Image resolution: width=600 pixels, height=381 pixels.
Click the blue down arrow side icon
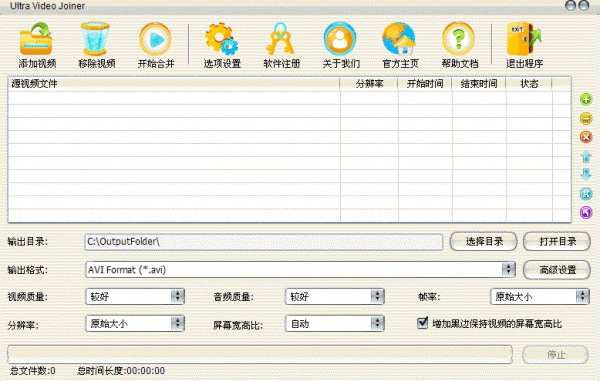[586, 174]
